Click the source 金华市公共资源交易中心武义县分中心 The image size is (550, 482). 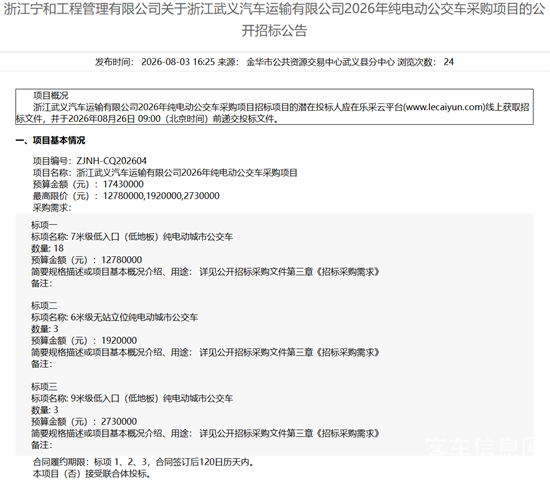click(320, 62)
